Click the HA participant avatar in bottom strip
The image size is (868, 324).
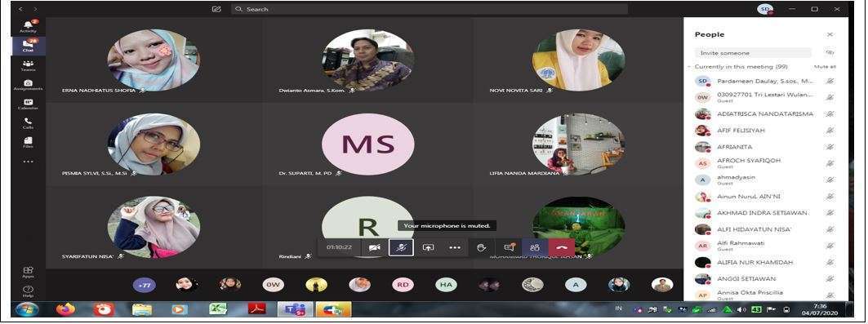point(446,285)
